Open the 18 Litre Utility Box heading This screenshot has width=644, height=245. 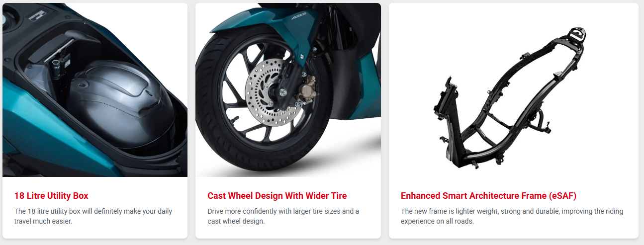[51, 196]
